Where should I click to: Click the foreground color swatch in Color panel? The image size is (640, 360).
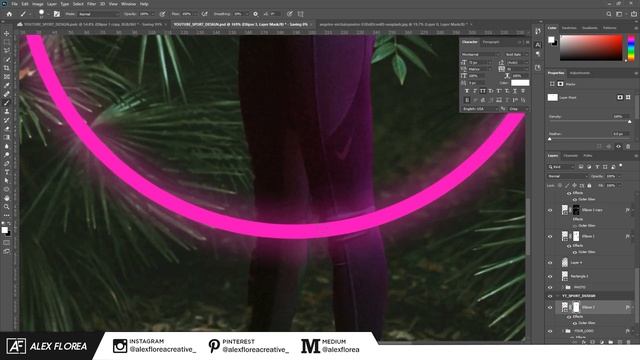551,39
